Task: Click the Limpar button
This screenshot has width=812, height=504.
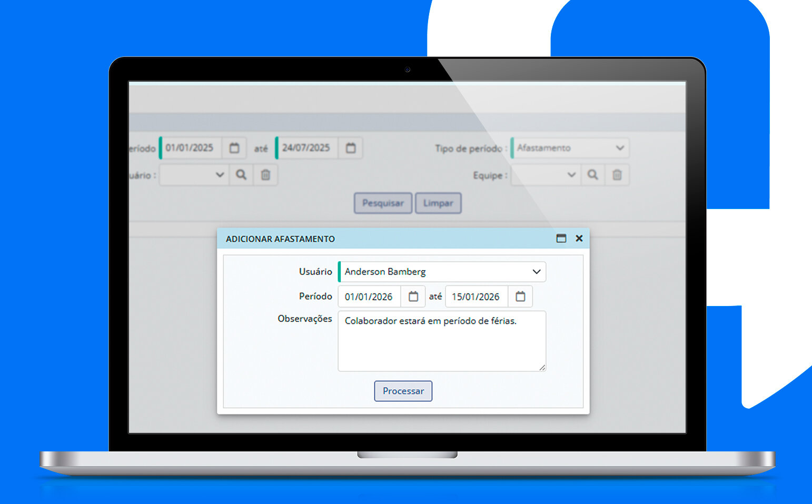Action: coord(438,203)
